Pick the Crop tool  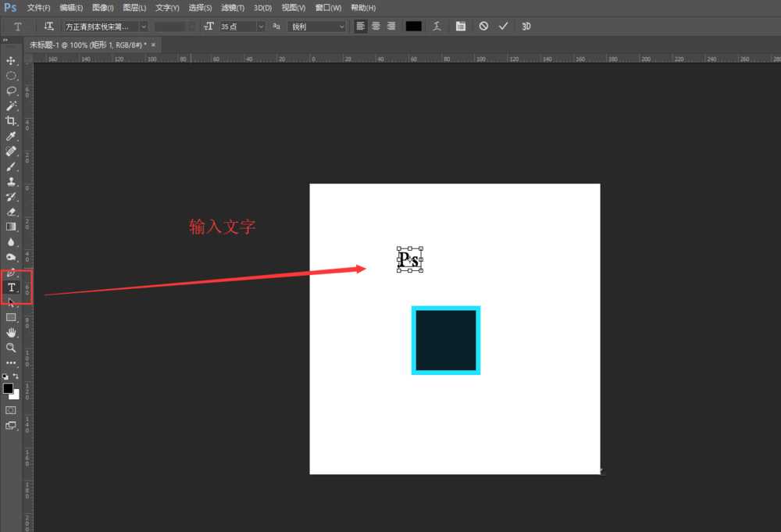pos(11,121)
